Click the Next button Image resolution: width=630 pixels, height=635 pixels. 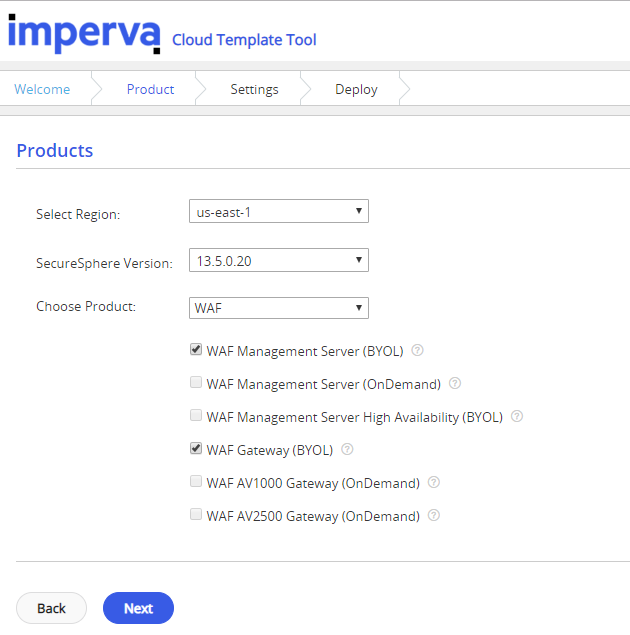click(138, 608)
